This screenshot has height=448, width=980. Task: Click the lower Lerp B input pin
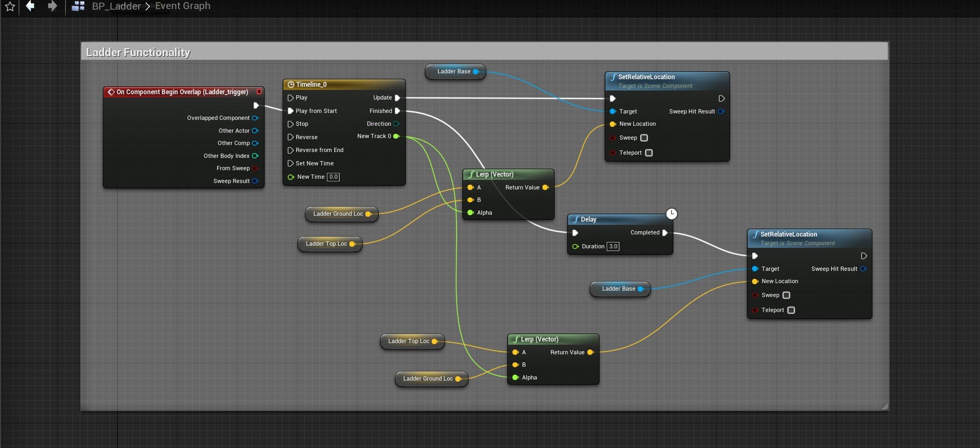[x=516, y=365]
